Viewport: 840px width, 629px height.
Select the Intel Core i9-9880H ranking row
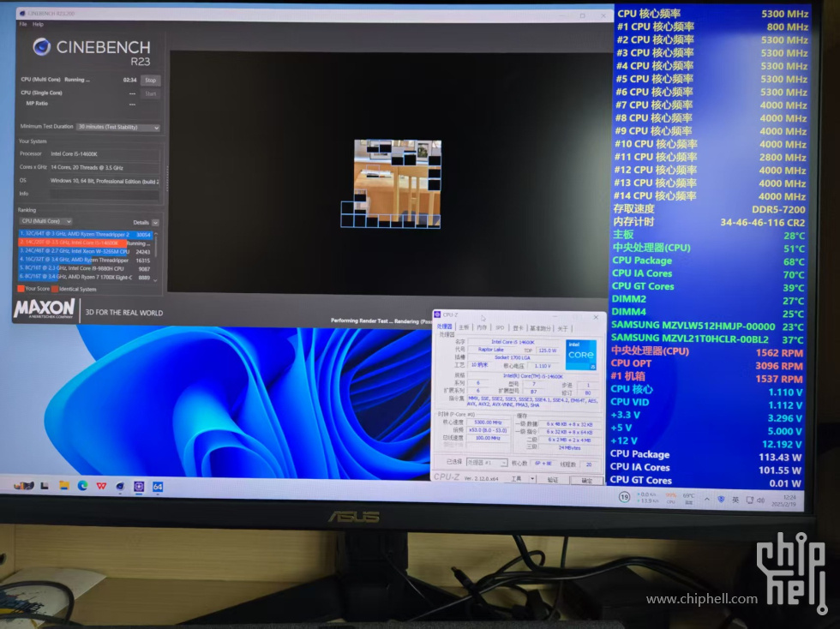[86, 268]
